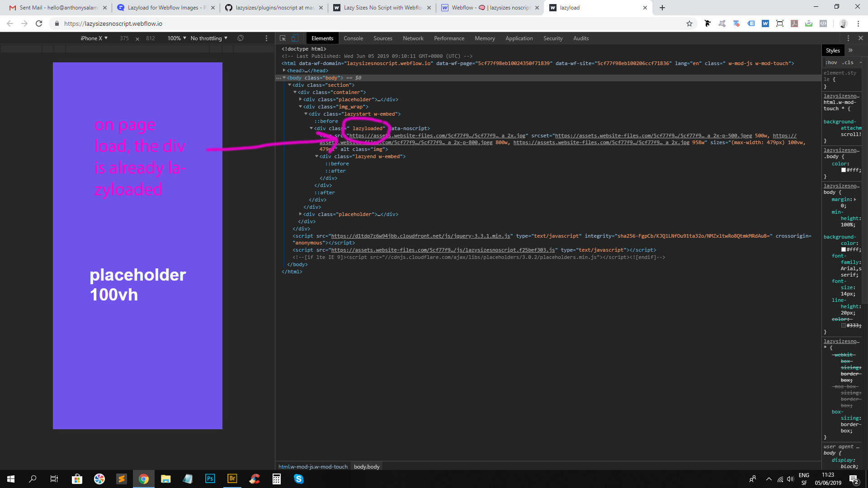Viewport: 868px width, 488px height.
Task: Reload the page
Action: (x=39, y=23)
